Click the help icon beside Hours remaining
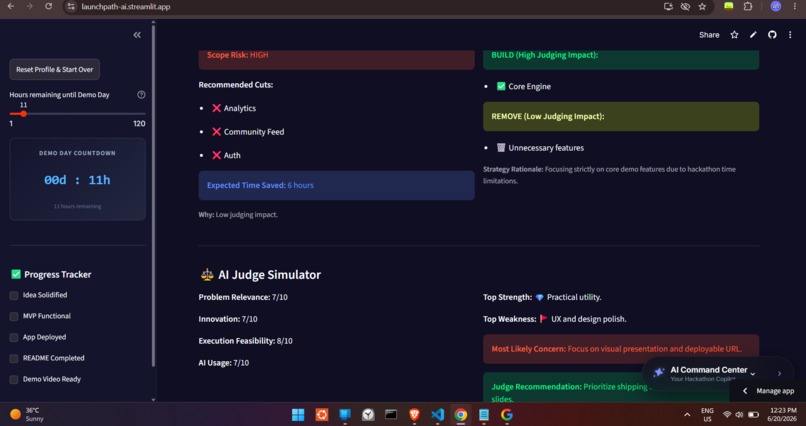 [x=141, y=95]
